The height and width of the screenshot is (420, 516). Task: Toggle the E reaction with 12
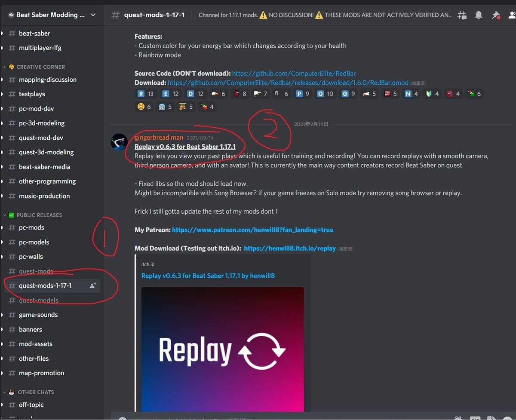[171, 94]
